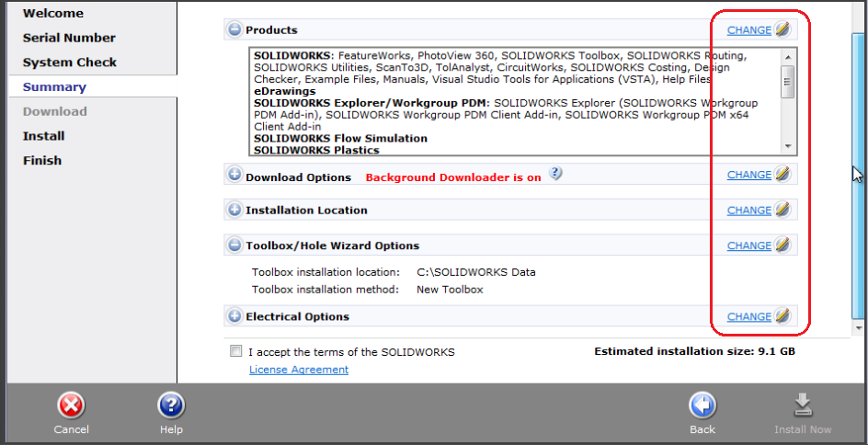
Task: Click 'eDrawings' in products list
Action: coord(284,91)
